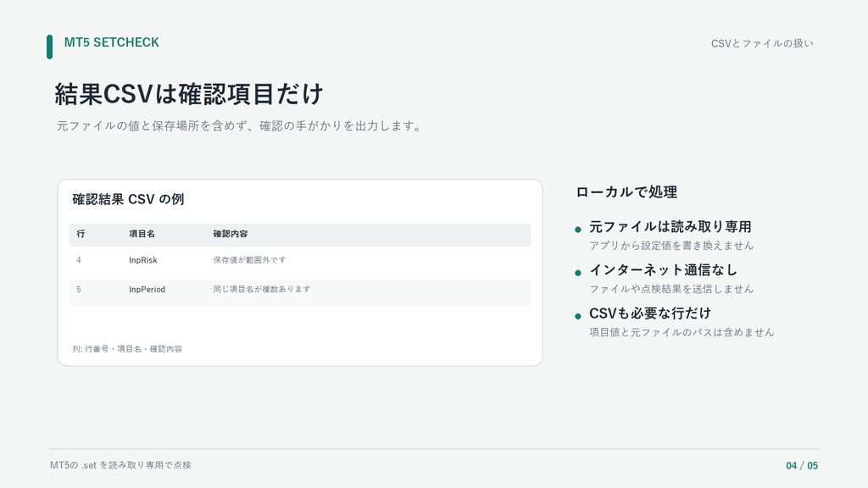868x488 pixels.
Task: Click the '保存値が範囲外です' cell
Action: 250,260
